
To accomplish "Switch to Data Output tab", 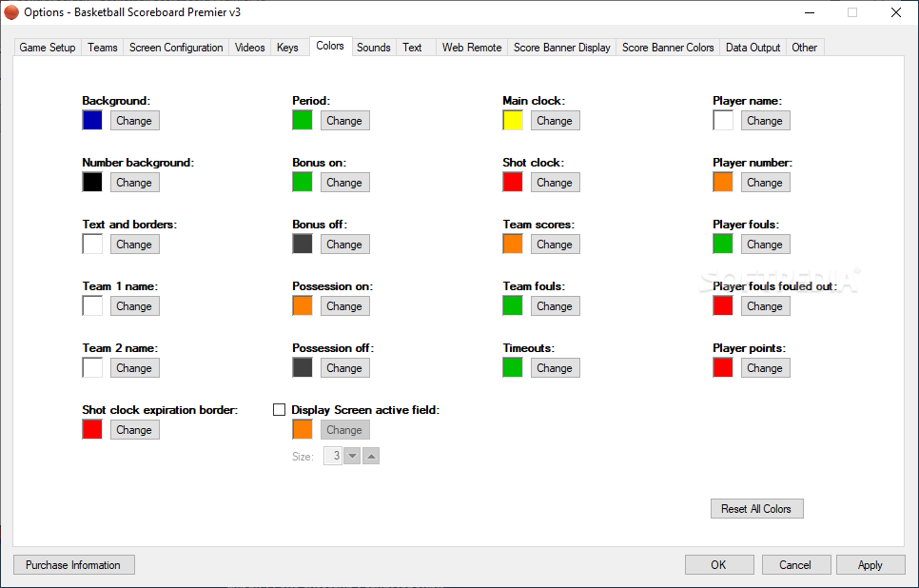I will 753,48.
